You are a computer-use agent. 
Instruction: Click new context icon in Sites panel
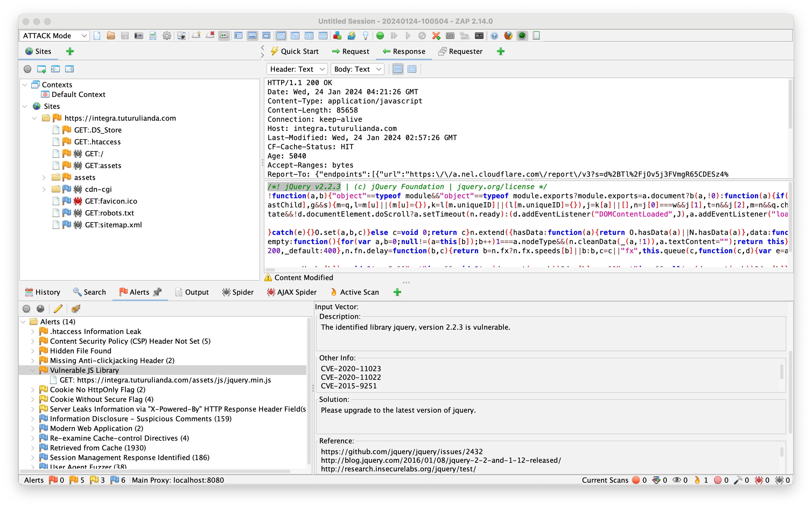41,69
